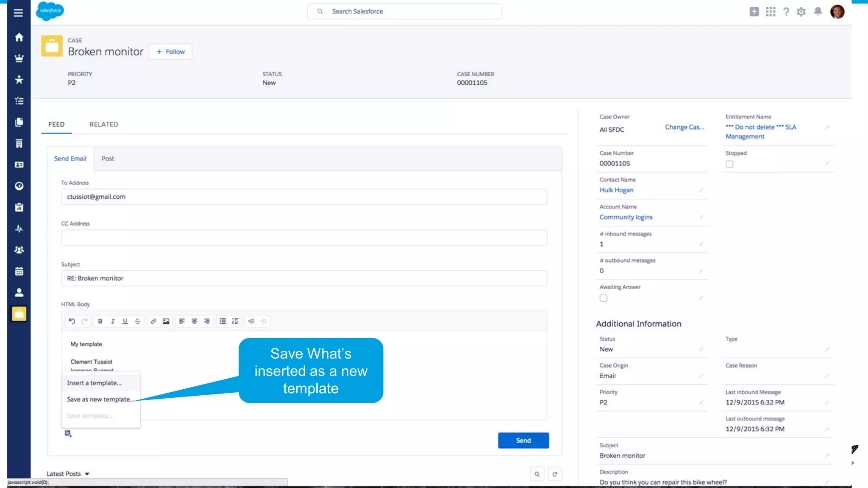Image resolution: width=868 pixels, height=488 pixels.
Task: Edit the Case Origin field pencil
Action: tap(701, 376)
